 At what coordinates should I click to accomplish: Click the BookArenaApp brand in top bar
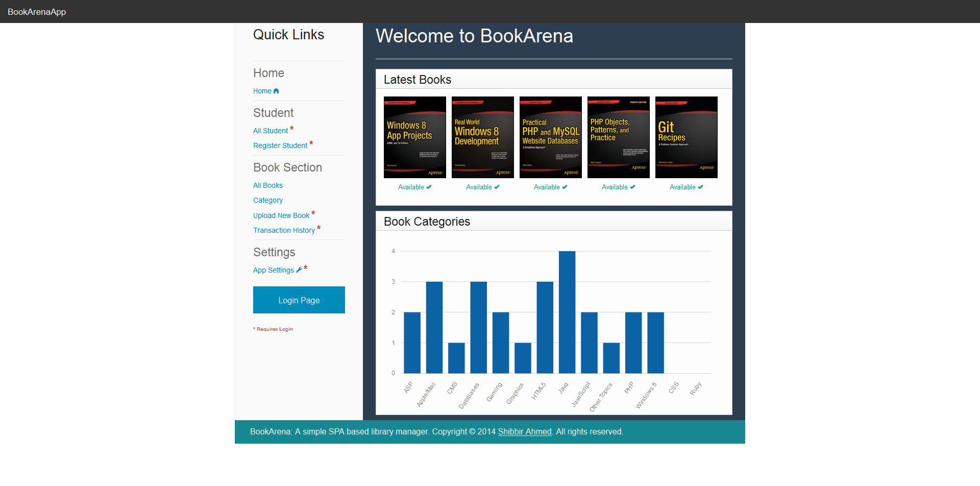tap(37, 12)
